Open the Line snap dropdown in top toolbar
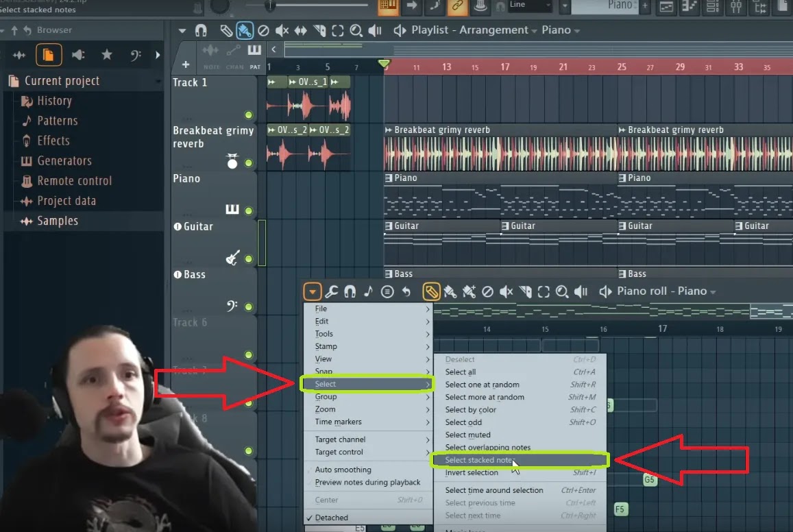Image resolution: width=793 pixels, height=532 pixels. 530,5
